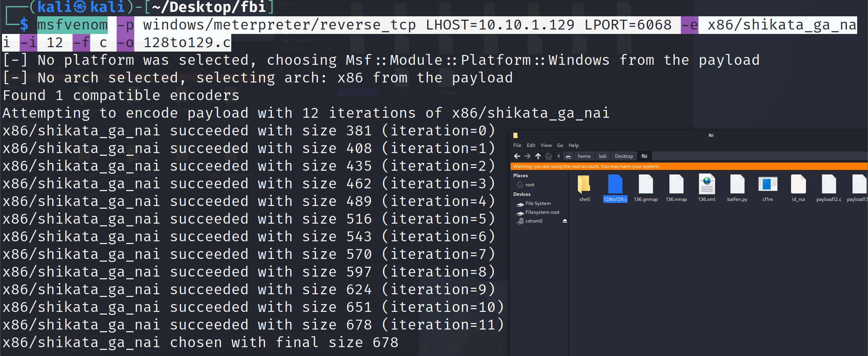Click the terminal line with iteration=0

click(x=249, y=131)
